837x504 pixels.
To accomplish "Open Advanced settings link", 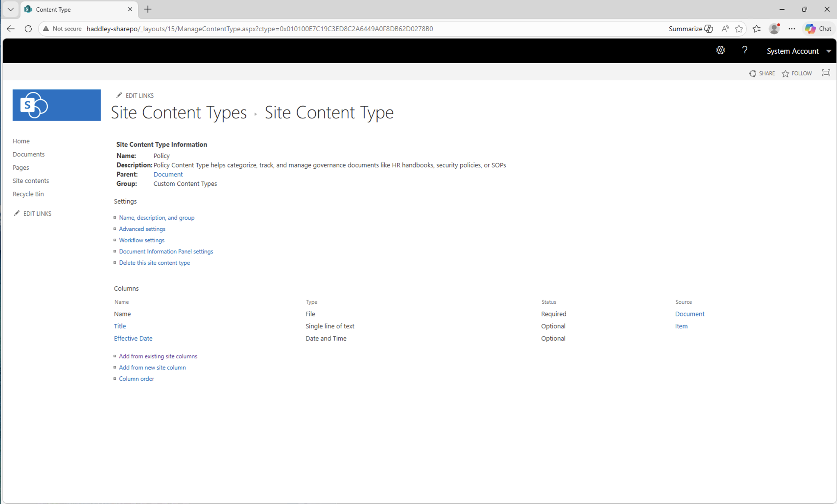I will point(142,229).
